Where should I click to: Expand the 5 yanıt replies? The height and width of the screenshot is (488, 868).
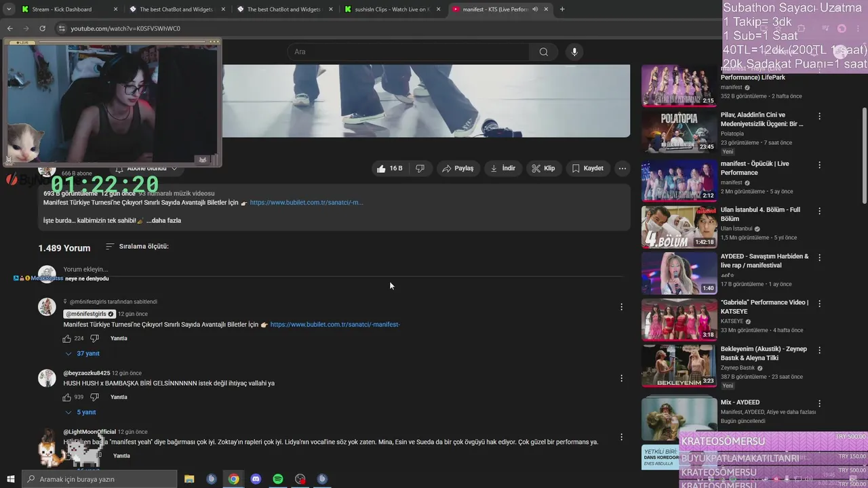pyautogui.click(x=81, y=412)
